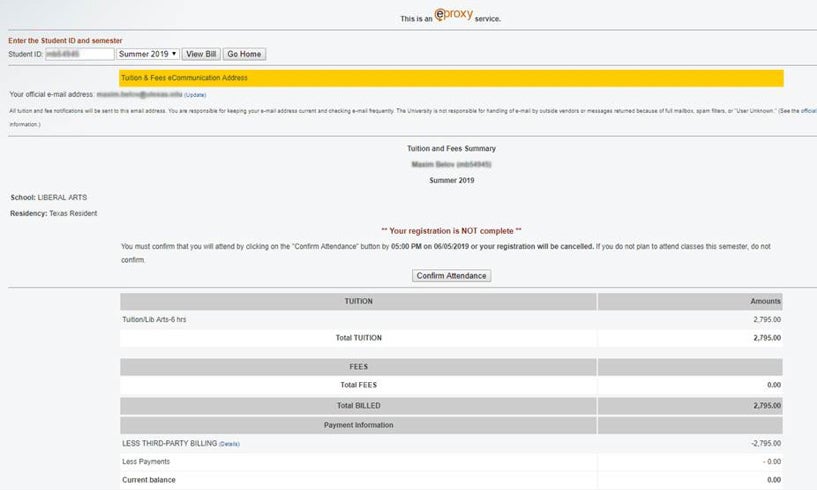This screenshot has height=490, width=817.
Task: Click the FEES section header
Action: [358, 367]
